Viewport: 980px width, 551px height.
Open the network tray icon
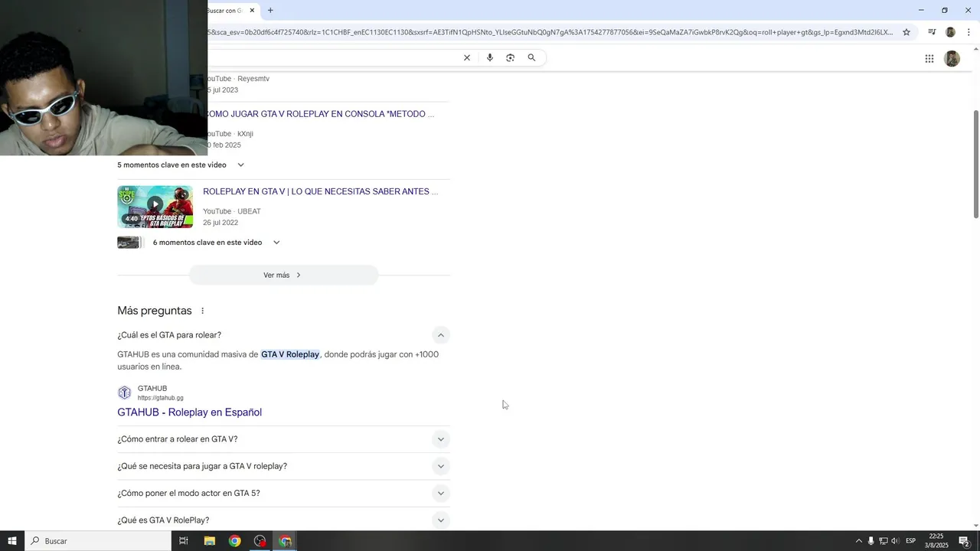click(883, 541)
